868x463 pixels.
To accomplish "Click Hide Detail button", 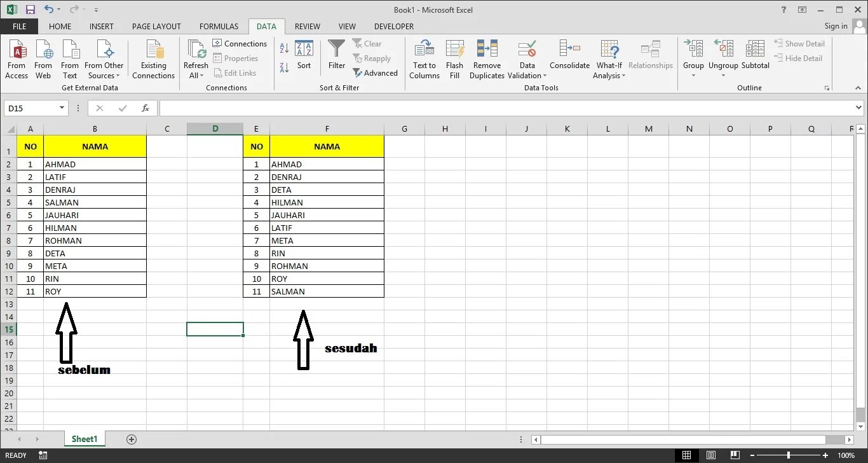I will (x=798, y=58).
